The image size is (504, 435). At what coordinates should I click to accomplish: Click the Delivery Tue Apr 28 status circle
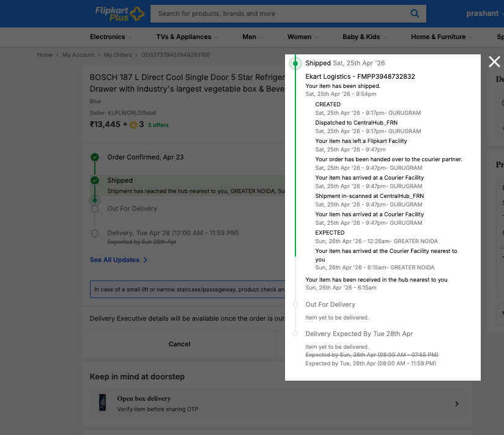point(94,233)
